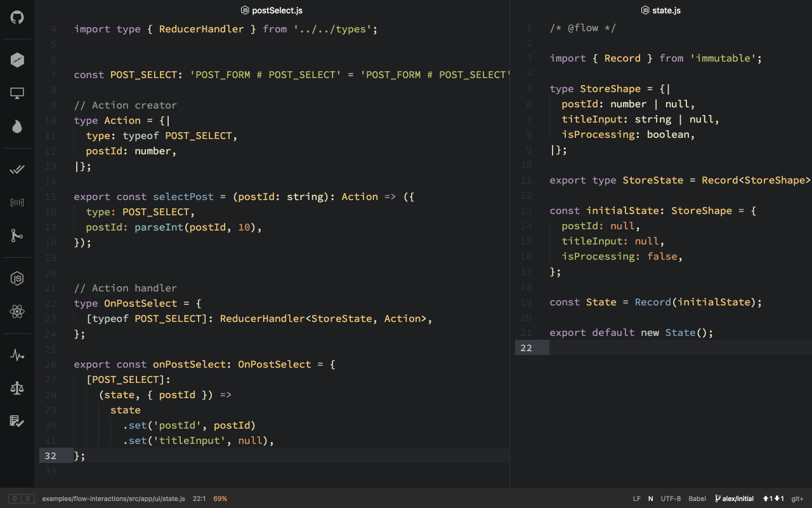
Task: Open the compass hexagon sidebar icon
Action: coord(17,60)
